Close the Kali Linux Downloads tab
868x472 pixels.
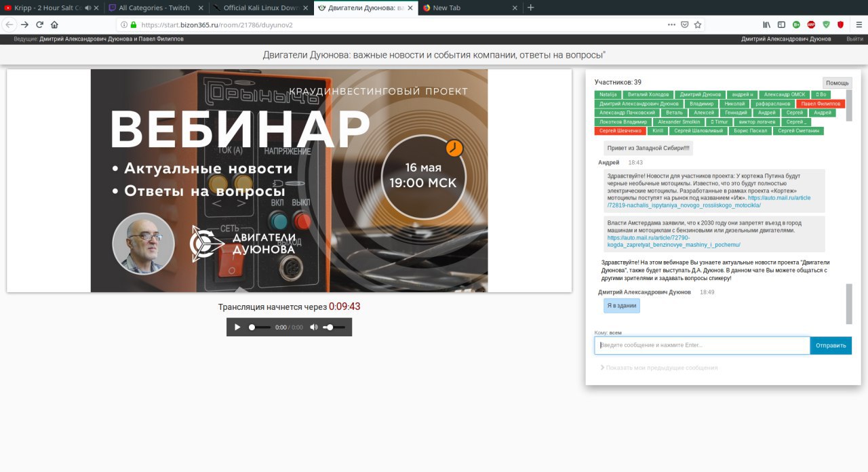tap(307, 7)
